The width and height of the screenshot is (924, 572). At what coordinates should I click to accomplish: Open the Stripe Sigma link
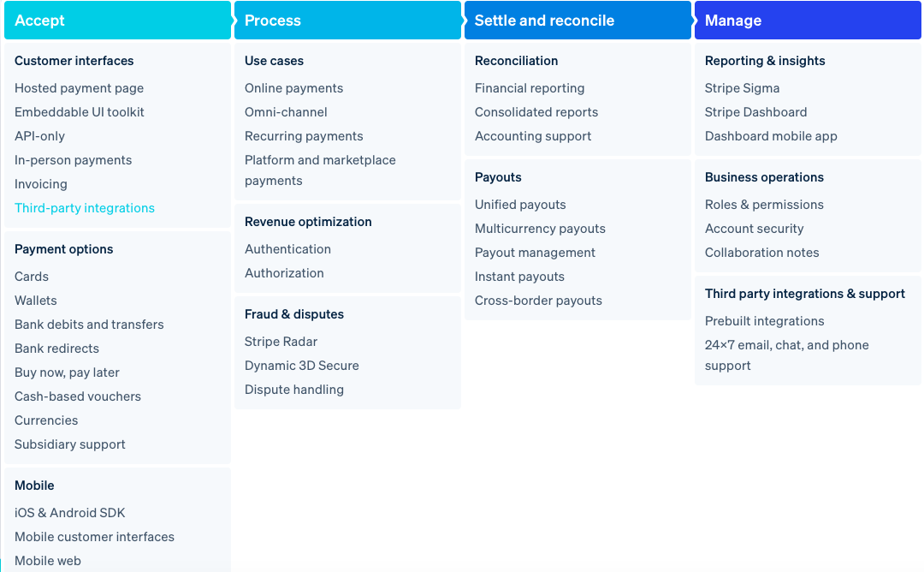pyautogui.click(x=742, y=88)
